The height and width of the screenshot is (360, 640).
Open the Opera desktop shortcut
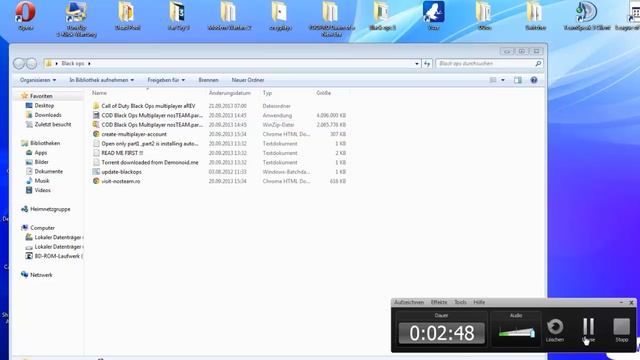(25, 16)
